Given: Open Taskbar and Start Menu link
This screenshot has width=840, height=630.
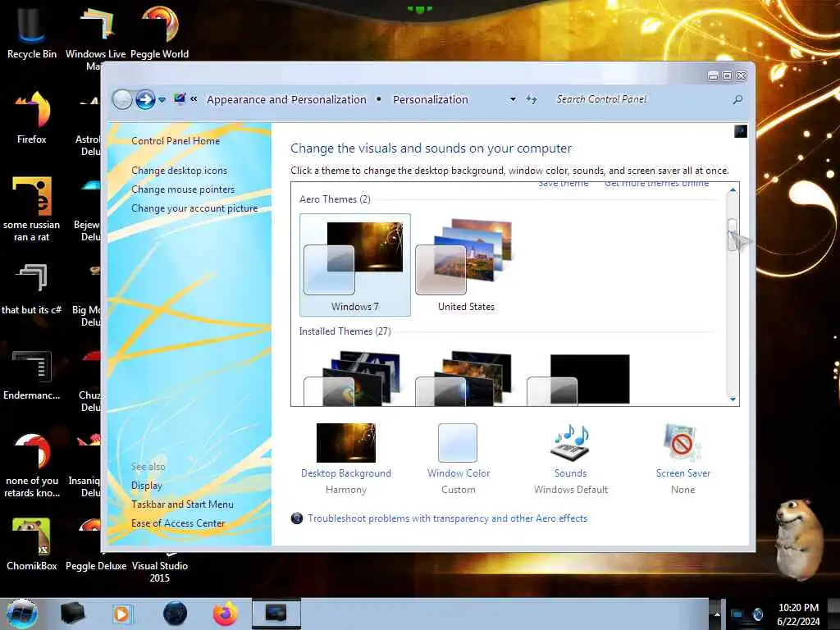Looking at the screenshot, I should click(x=182, y=504).
